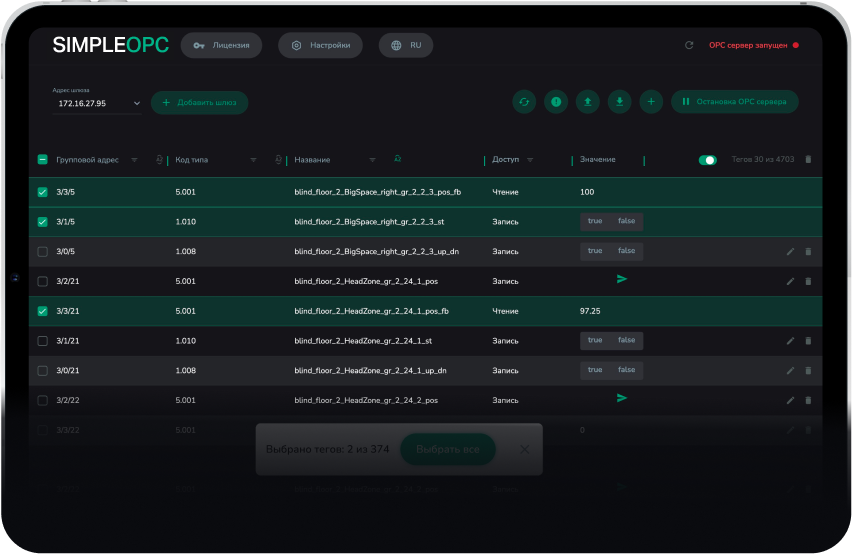The height and width of the screenshot is (554, 855).
Task: Set 3/1/5 row value to true
Action: point(595,221)
